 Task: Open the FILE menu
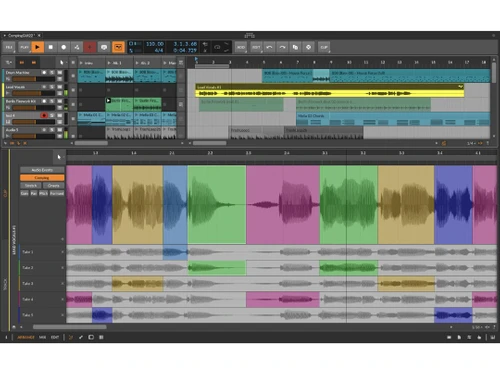9,47
